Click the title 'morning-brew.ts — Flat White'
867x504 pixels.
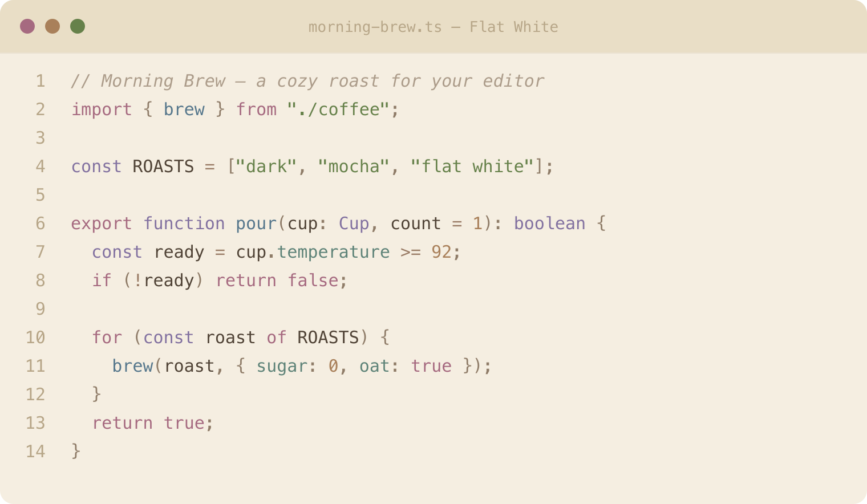tap(433, 27)
